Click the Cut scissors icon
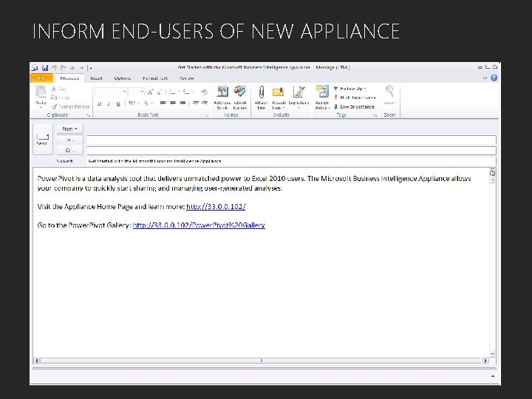The width and height of the screenshot is (532, 399). [54, 89]
